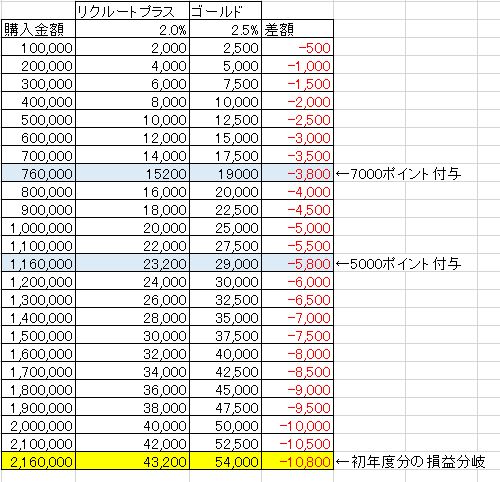Click the ←5000ポイント付与 note

pyautogui.click(x=398, y=264)
